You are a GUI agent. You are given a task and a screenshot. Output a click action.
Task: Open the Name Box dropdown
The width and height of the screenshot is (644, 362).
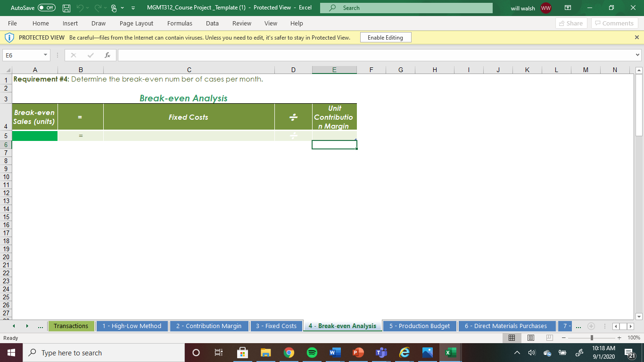point(46,55)
